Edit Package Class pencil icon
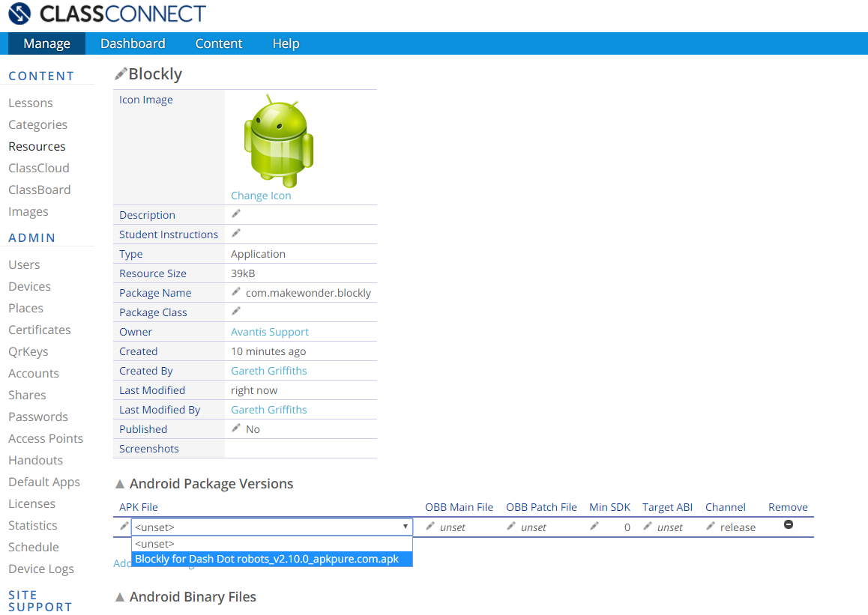 point(236,312)
